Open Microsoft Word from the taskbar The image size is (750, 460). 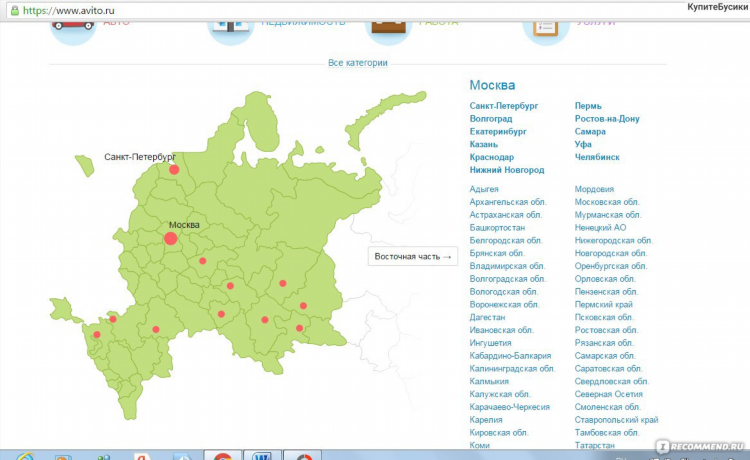coord(263,455)
